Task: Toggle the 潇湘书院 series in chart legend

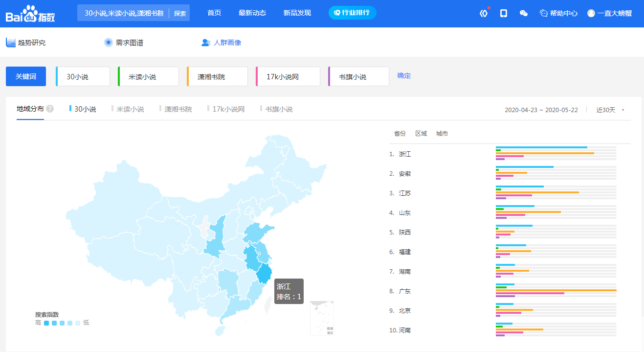Action: pyautogui.click(x=176, y=109)
